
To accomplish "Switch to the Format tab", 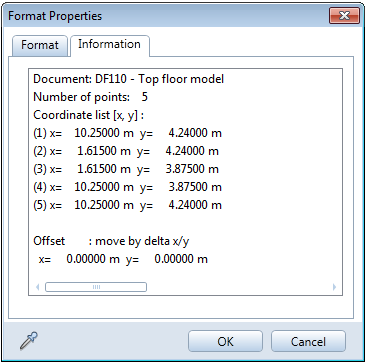I will [x=40, y=45].
